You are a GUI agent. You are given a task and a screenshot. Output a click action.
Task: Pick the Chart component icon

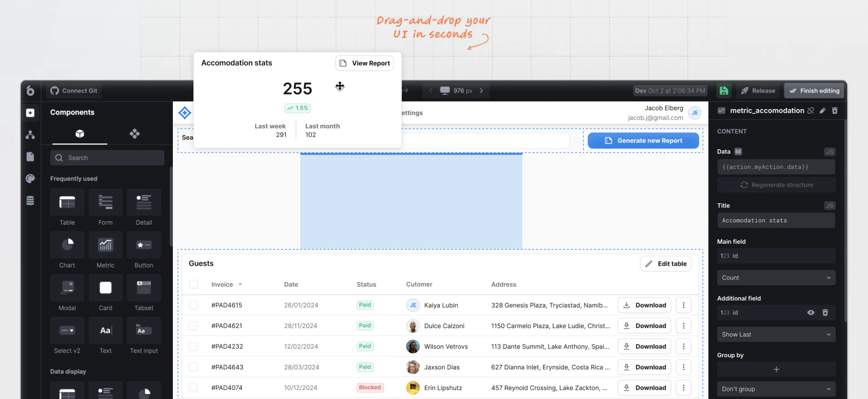[67, 245]
